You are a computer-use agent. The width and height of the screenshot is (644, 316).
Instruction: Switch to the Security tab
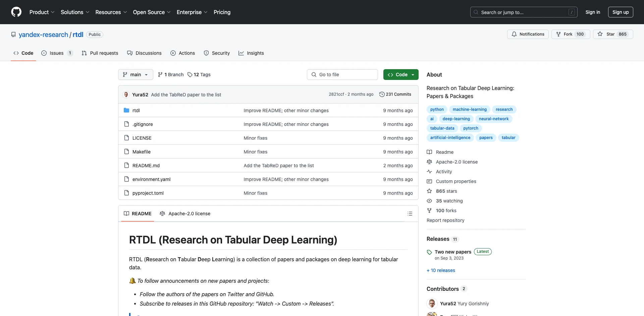click(x=217, y=53)
